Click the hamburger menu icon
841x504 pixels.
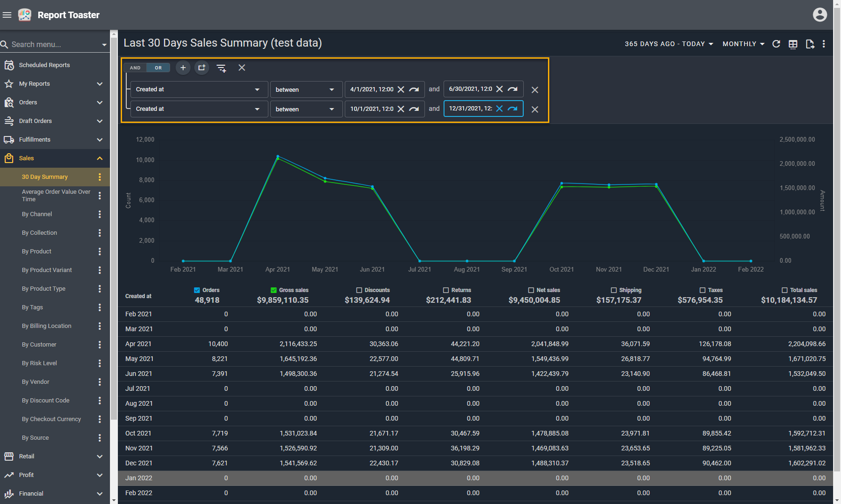click(x=7, y=15)
